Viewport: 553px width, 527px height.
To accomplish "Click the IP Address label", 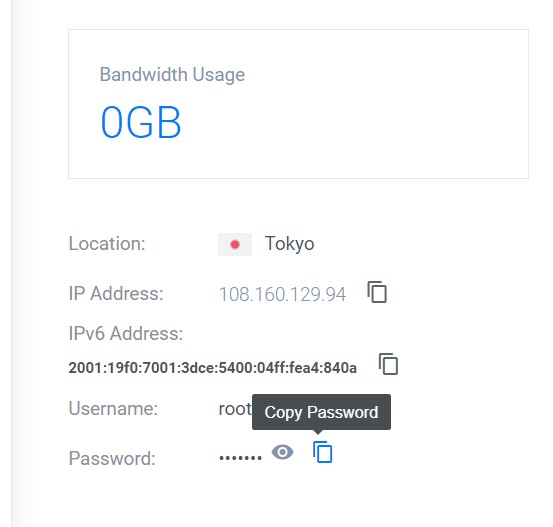I will pos(116,293).
